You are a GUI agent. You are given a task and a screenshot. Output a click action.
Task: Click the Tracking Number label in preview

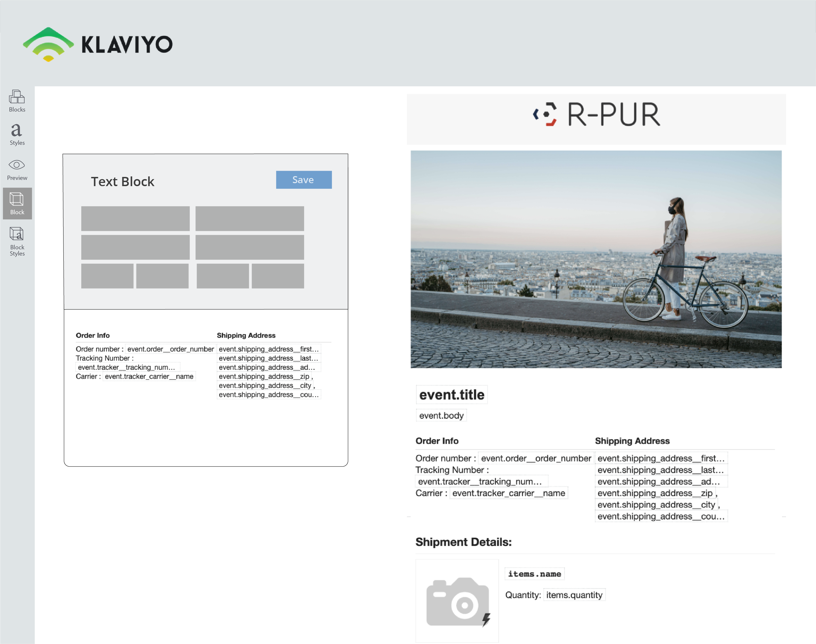point(452,470)
